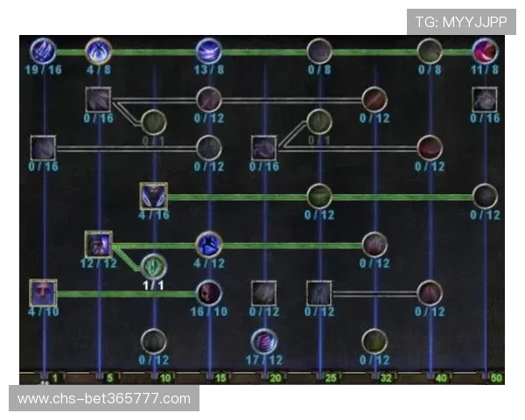Jump to the level 50 marker
Viewport: 525px width, 420px height.
496,378
